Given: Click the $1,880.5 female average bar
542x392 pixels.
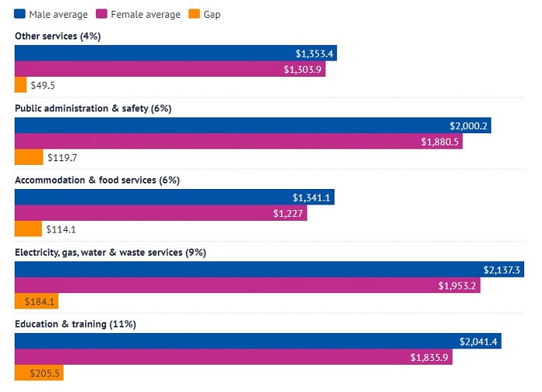Looking at the screenshot, I should [x=238, y=141].
